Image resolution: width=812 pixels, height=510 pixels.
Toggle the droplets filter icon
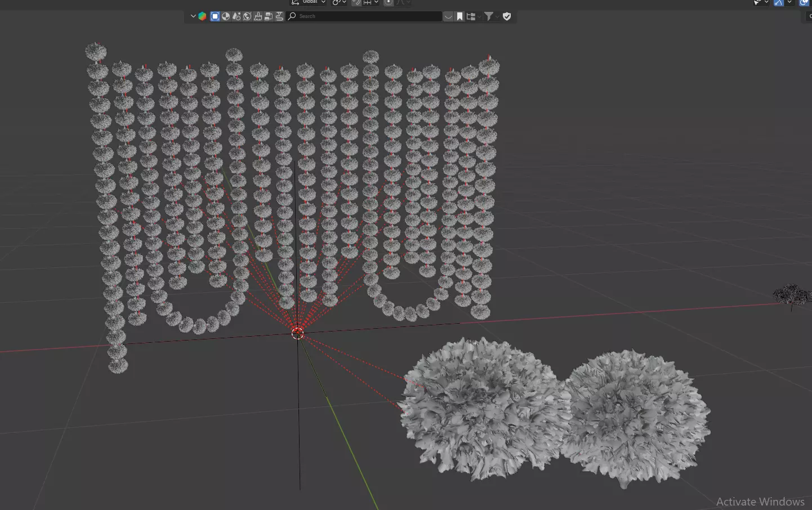click(x=237, y=16)
